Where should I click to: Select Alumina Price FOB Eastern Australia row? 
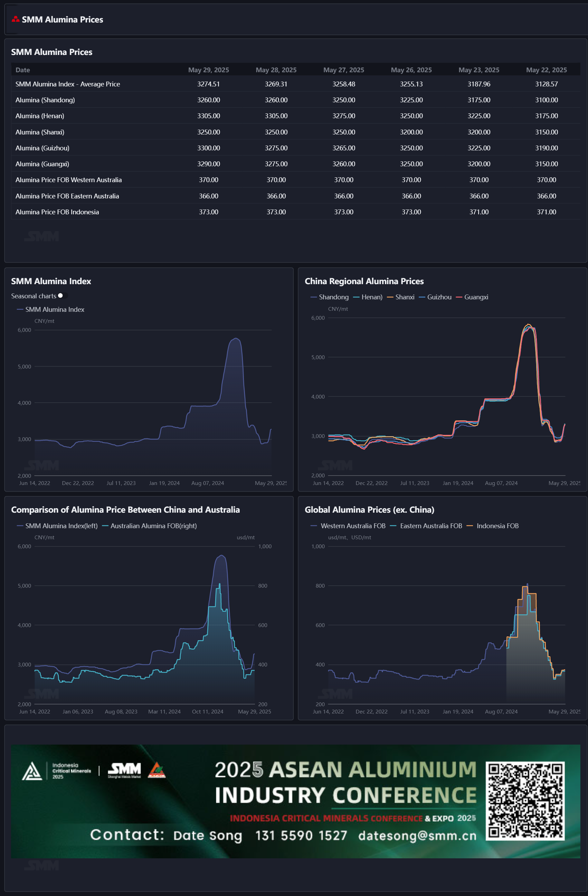point(295,196)
